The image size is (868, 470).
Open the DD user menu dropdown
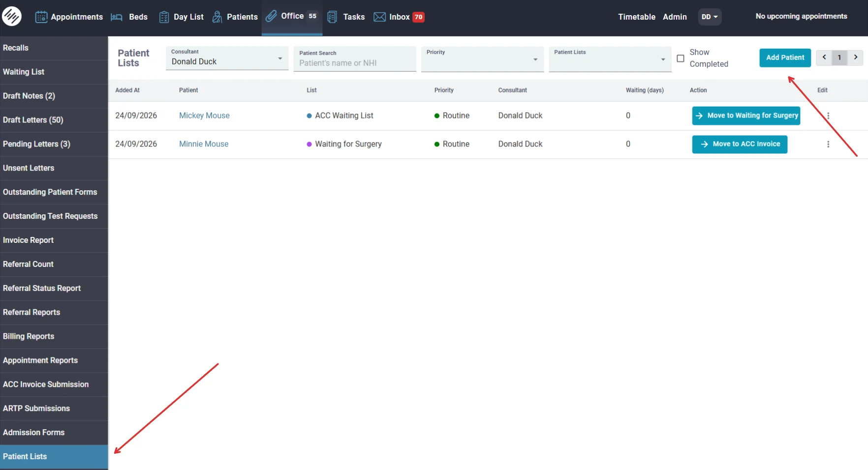click(x=710, y=17)
